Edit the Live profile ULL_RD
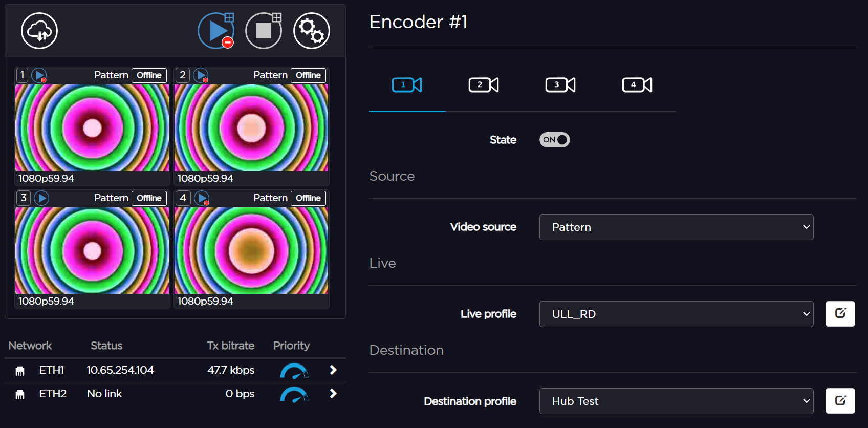 click(x=840, y=314)
